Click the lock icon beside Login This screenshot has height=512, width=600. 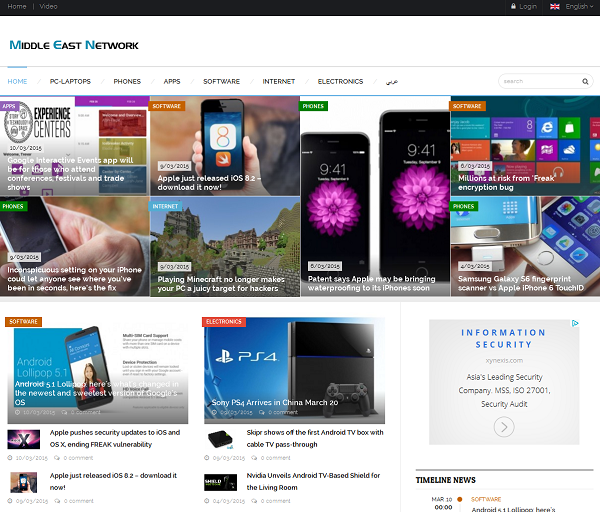(x=512, y=6)
